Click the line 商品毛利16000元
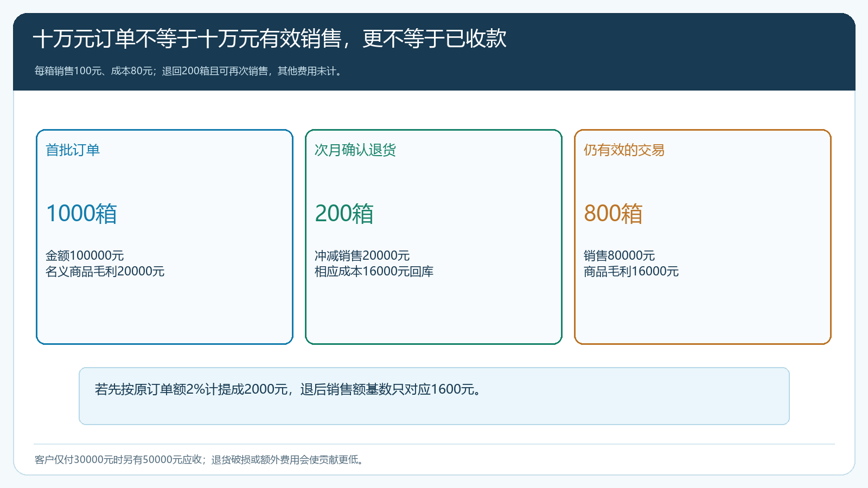The width and height of the screenshot is (868, 488). click(x=631, y=271)
